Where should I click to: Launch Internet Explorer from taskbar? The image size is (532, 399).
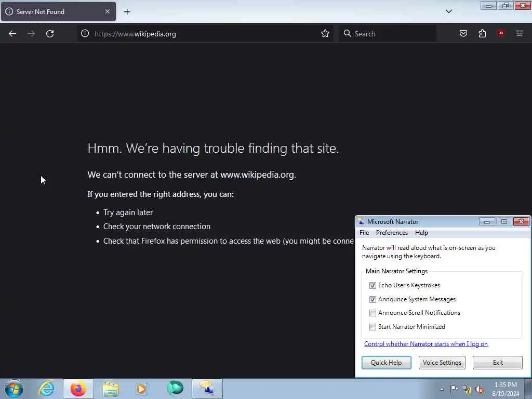[46, 389]
